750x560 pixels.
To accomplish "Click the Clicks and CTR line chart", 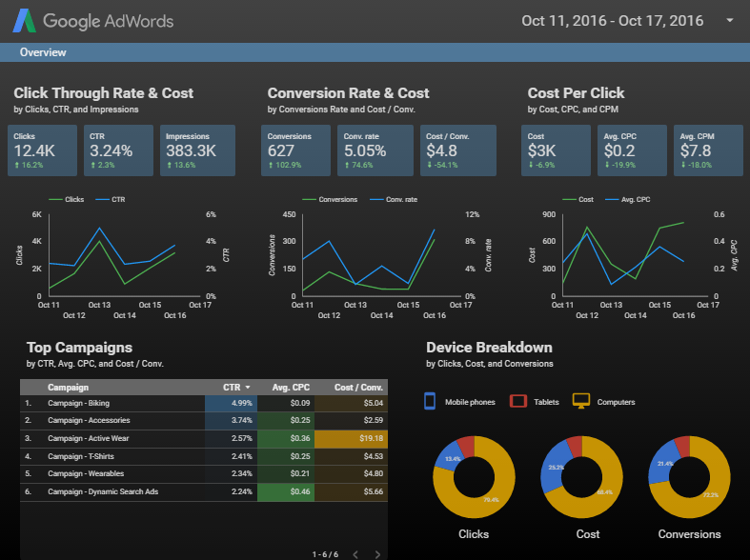I will 124,255.
